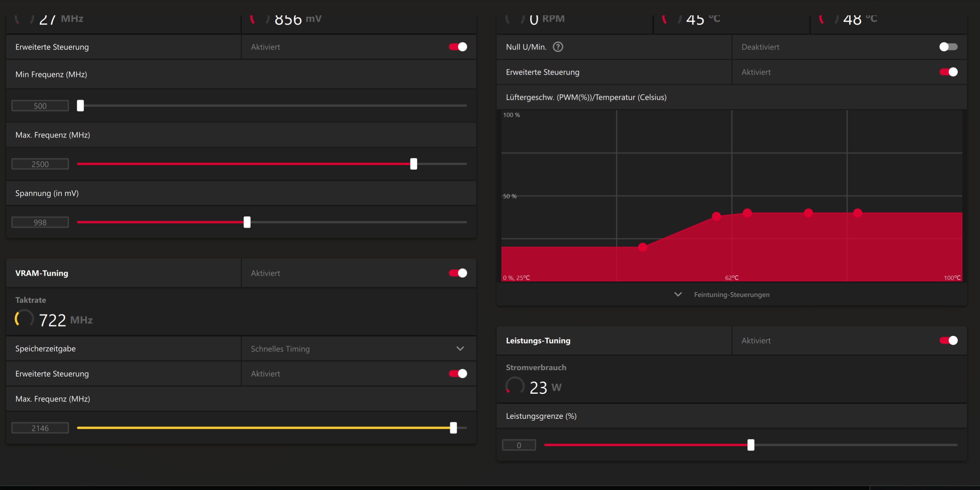The image size is (980, 490).
Task: Click the Spannung slider handle
Action: (247, 222)
